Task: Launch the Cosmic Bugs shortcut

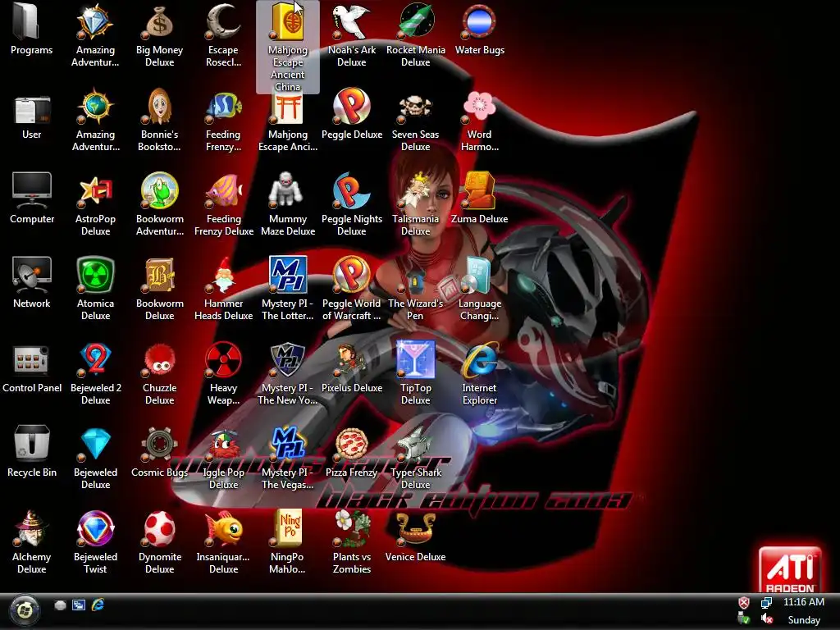Action: click(159, 445)
